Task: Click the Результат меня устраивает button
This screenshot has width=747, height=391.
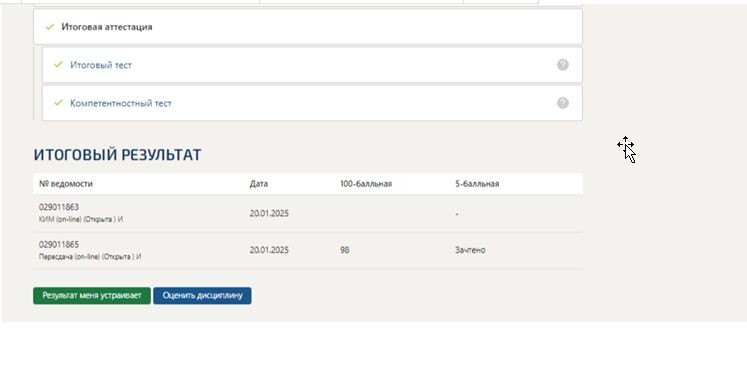Action: tap(92, 296)
